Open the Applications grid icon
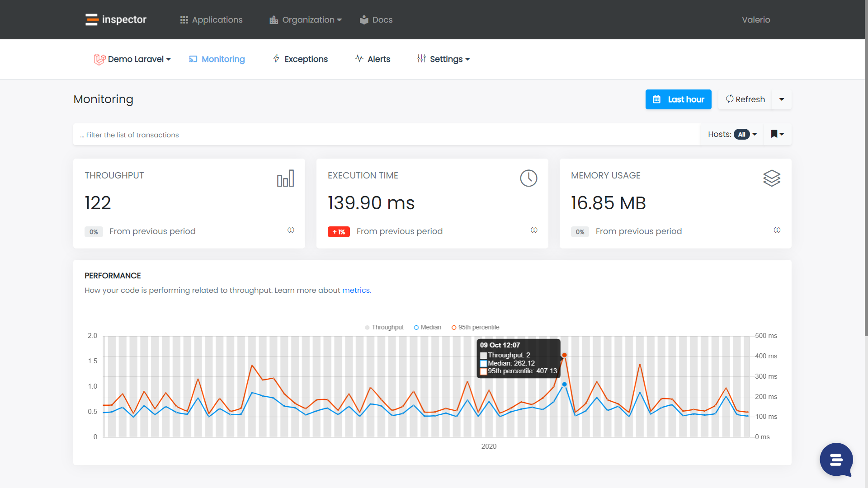The image size is (868, 488). [x=184, y=19]
